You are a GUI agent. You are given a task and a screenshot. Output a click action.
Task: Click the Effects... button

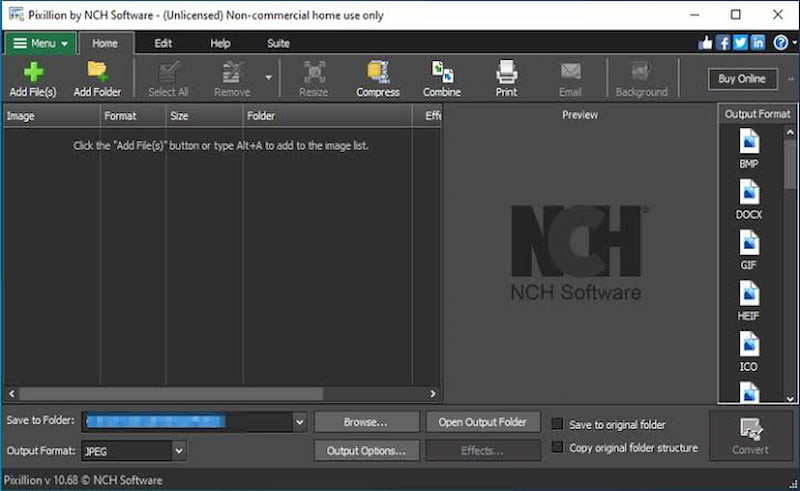(x=483, y=451)
